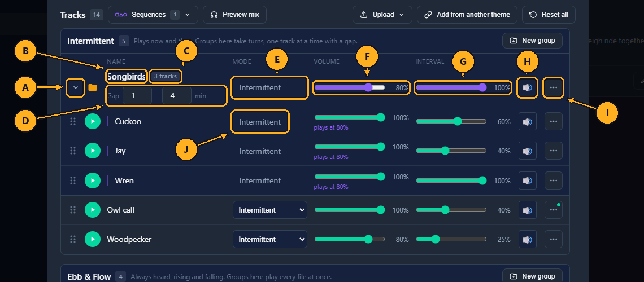Click the Ebb & Flow heading
Image resolution: width=644 pixels, height=282 pixels.
click(89, 277)
